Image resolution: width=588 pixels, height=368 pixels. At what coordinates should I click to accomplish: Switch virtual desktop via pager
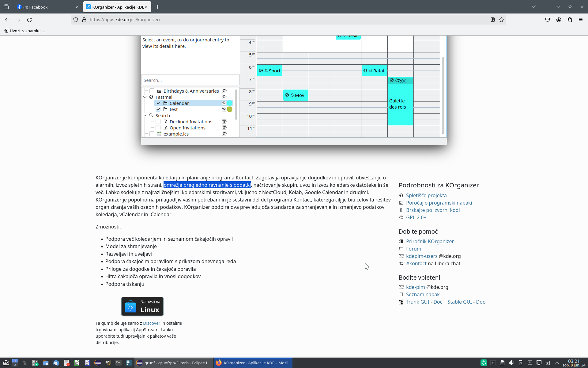point(15,363)
